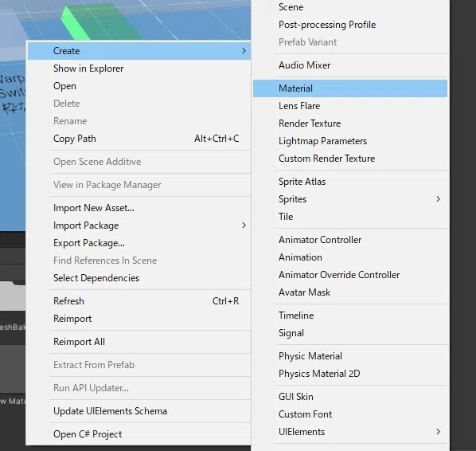
Task: Choose Update UIElements Schema
Action: pos(139,411)
